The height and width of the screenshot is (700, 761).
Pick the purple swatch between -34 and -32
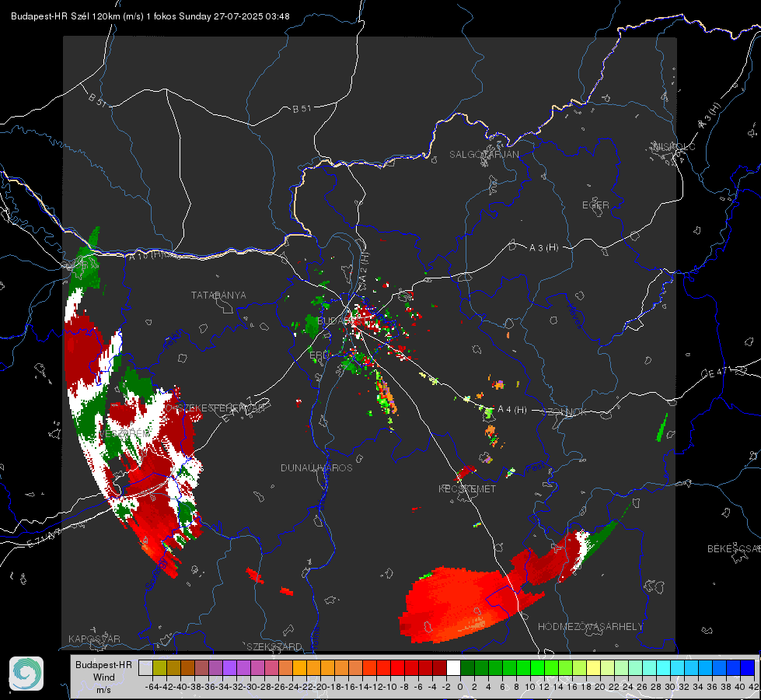pyautogui.click(x=229, y=667)
